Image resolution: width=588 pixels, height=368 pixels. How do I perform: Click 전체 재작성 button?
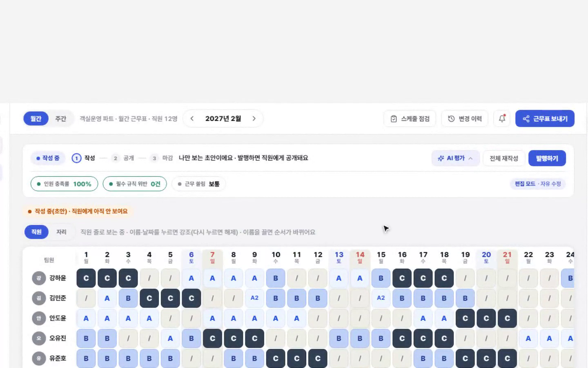point(504,158)
